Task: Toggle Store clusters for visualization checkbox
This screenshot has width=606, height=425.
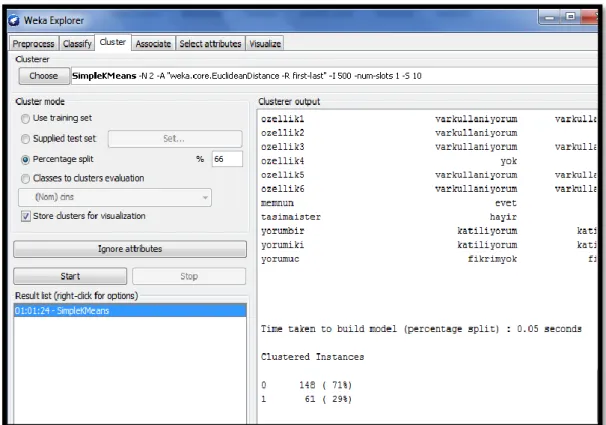Action: click(x=26, y=216)
